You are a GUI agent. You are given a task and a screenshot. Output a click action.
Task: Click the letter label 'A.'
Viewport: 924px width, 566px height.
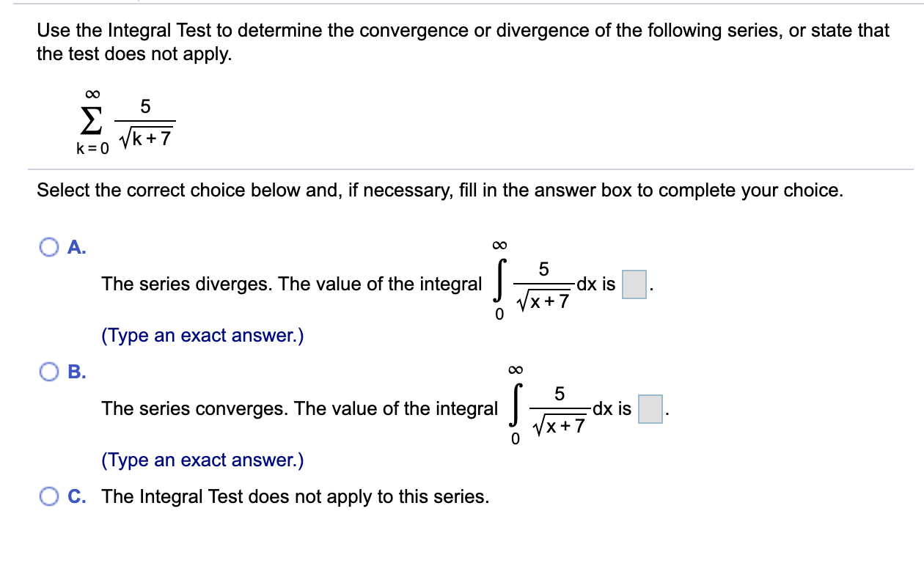coord(76,248)
